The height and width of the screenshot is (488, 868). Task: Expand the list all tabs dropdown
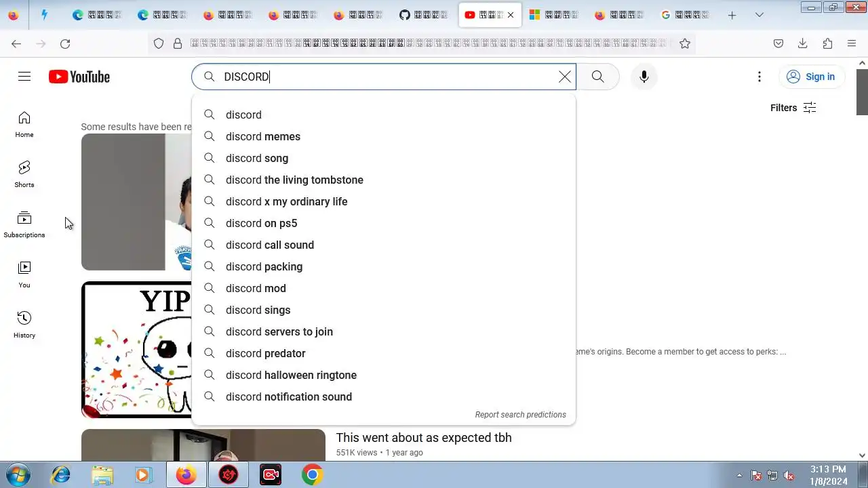(x=759, y=15)
